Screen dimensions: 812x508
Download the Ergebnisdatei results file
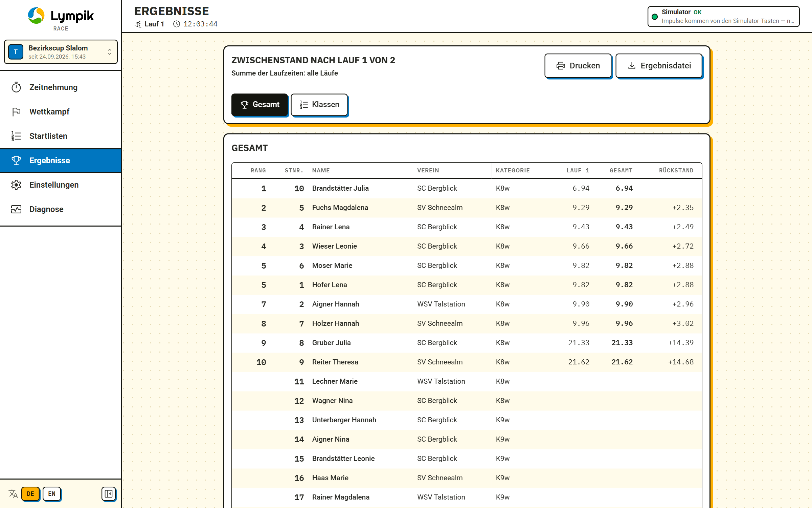(659, 66)
